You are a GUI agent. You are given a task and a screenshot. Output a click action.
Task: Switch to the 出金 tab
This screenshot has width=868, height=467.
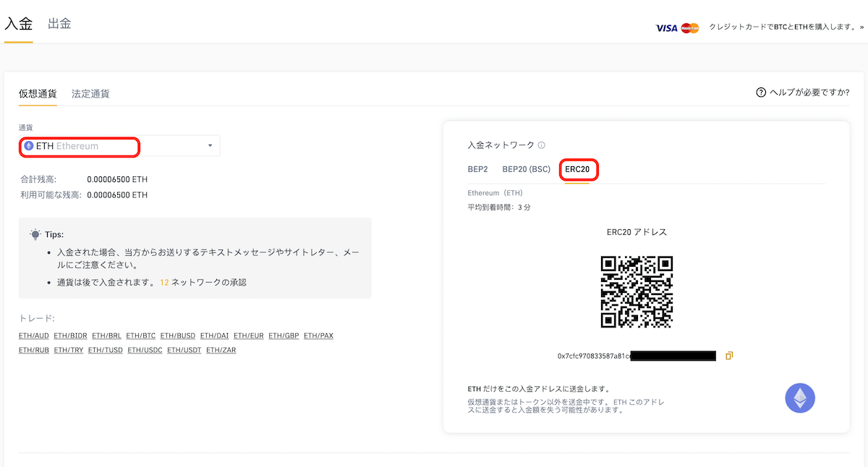(59, 23)
